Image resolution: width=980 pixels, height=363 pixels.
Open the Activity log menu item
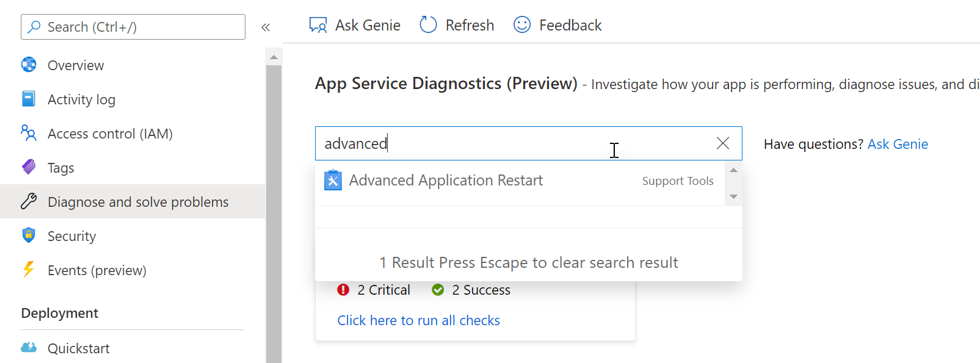point(132,99)
